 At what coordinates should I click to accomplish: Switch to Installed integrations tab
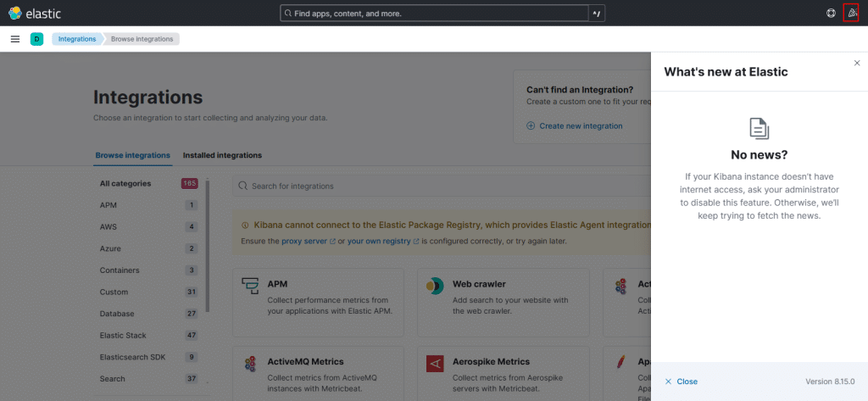(x=222, y=155)
